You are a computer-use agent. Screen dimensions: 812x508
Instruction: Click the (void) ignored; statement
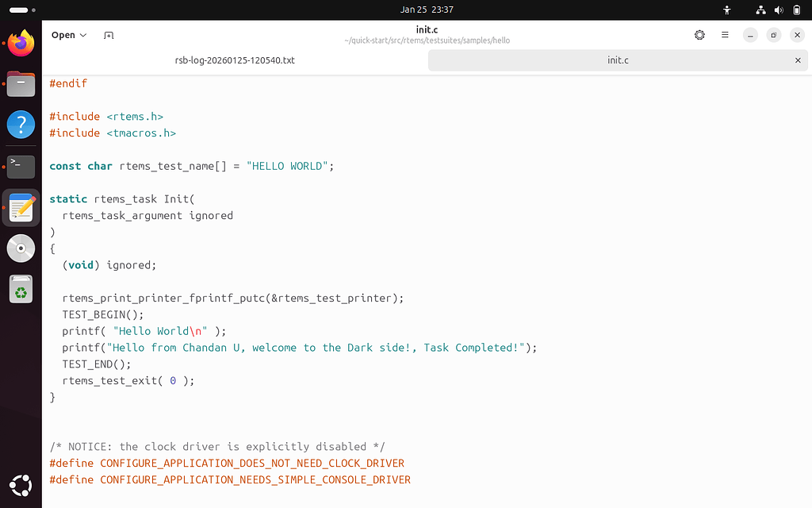(109, 265)
